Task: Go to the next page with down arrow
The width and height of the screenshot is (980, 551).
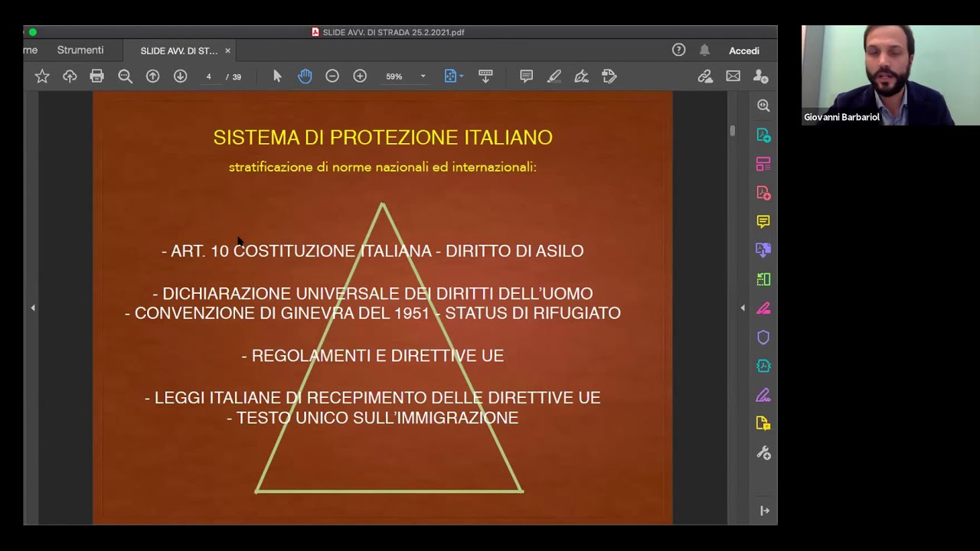Action: coord(180,77)
